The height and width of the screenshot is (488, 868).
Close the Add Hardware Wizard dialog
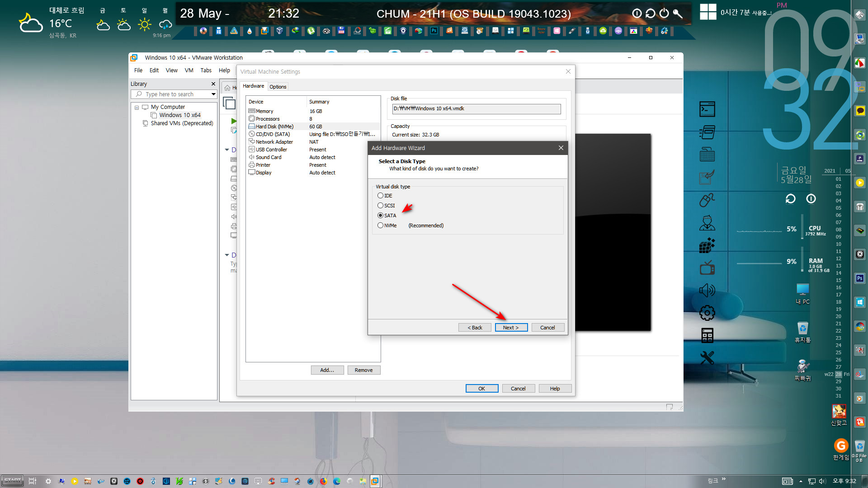coord(561,148)
